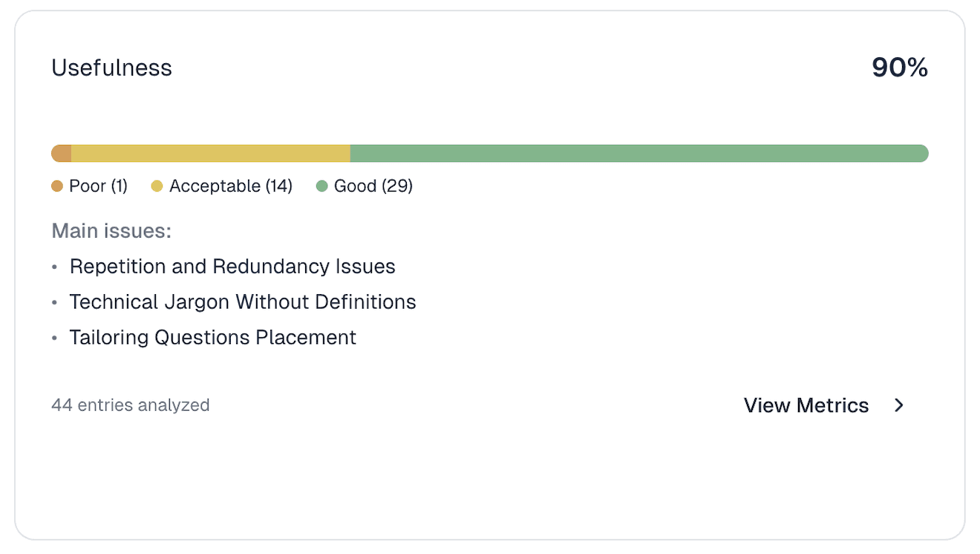Click the Poor (1) legend label
The height and width of the screenshot is (554, 980).
tap(98, 186)
